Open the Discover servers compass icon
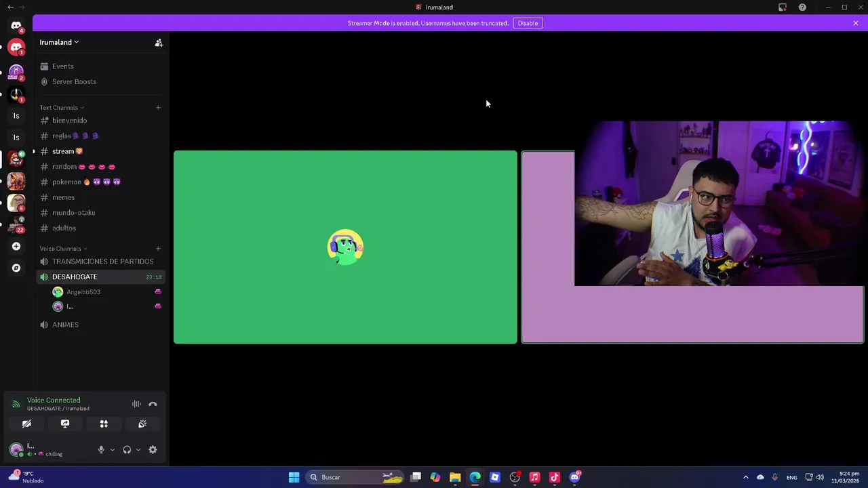The image size is (868, 488). (16, 268)
